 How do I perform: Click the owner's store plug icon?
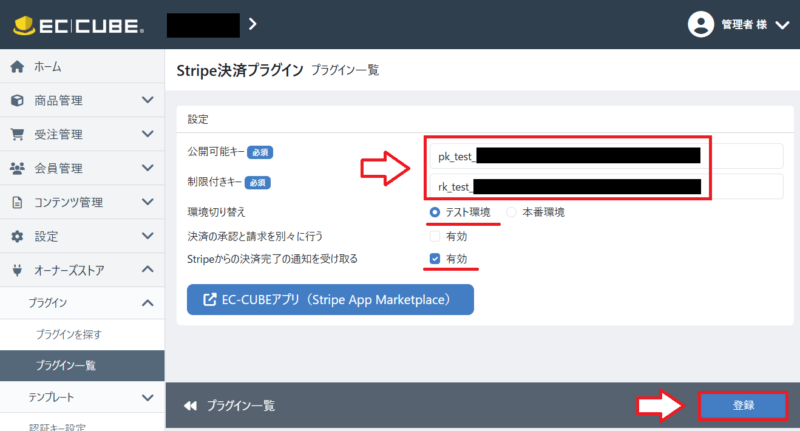[17, 270]
